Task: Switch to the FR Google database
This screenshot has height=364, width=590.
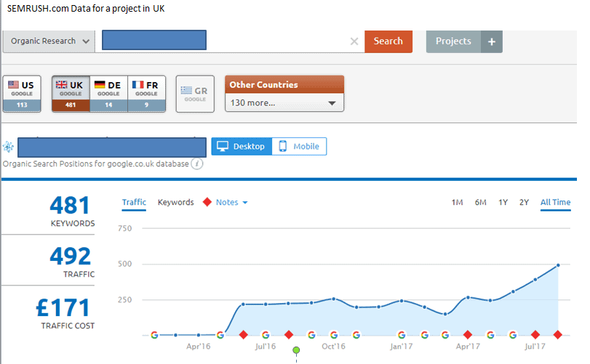Action: [146, 94]
